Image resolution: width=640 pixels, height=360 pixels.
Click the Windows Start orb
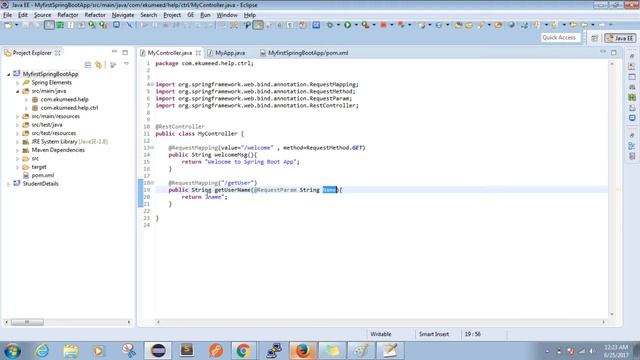12,351
